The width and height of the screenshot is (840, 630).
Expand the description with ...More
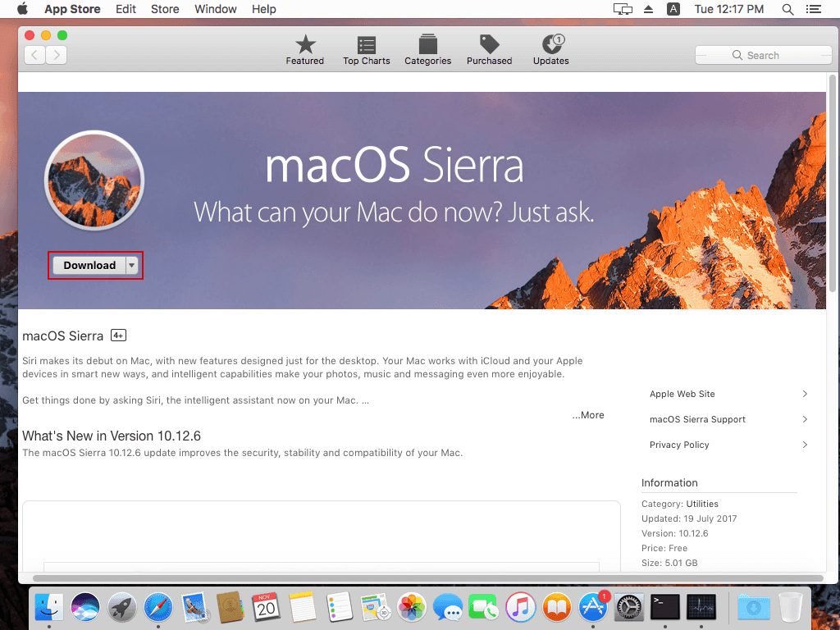click(587, 414)
